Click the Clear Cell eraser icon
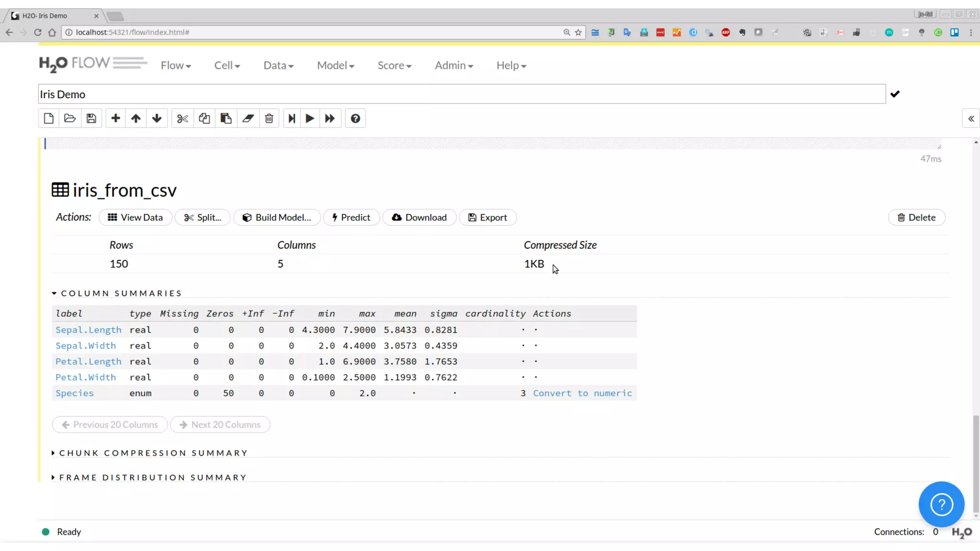 [x=247, y=119]
